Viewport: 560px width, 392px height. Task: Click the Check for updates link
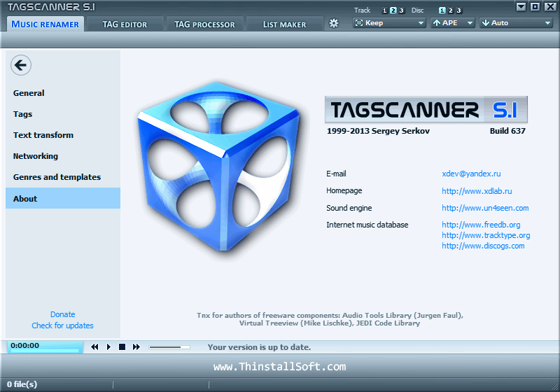(62, 325)
